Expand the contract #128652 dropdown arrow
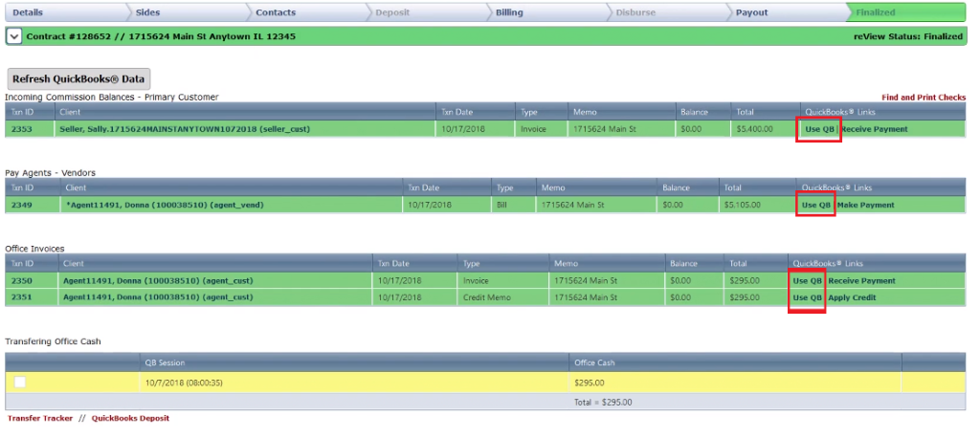 pyautogui.click(x=14, y=36)
